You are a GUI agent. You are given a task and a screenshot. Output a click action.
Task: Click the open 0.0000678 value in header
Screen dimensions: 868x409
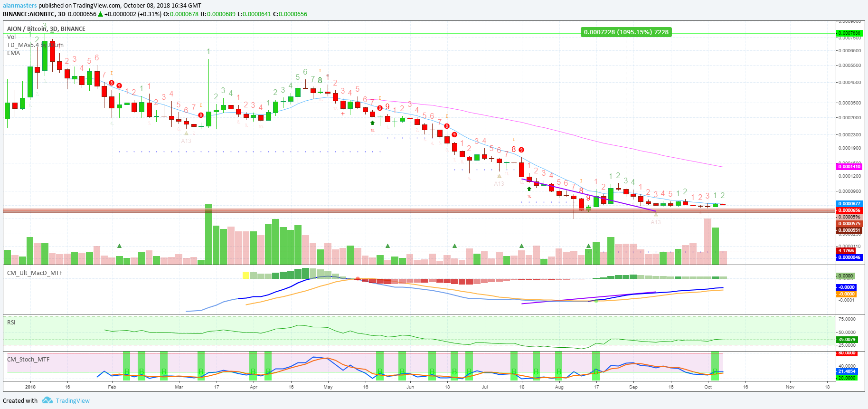click(184, 14)
